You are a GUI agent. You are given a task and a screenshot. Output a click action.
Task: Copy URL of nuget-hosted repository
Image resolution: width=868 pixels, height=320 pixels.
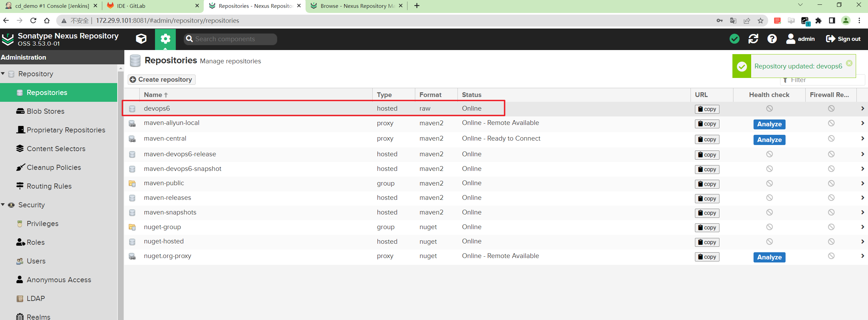tap(707, 242)
